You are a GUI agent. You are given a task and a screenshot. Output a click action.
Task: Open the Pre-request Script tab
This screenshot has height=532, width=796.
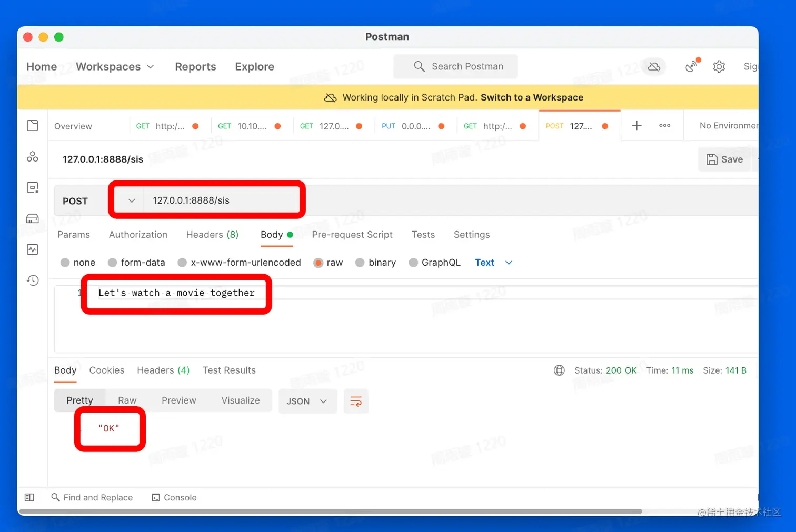point(352,235)
